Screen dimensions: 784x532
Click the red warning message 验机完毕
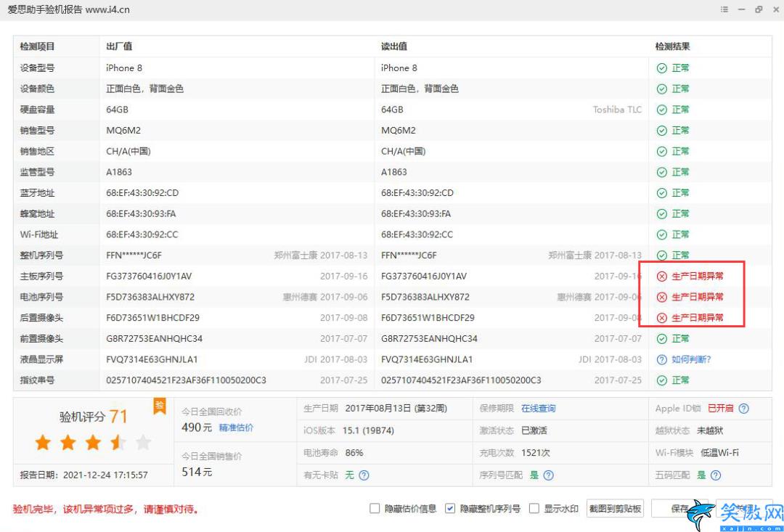tap(105, 510)
